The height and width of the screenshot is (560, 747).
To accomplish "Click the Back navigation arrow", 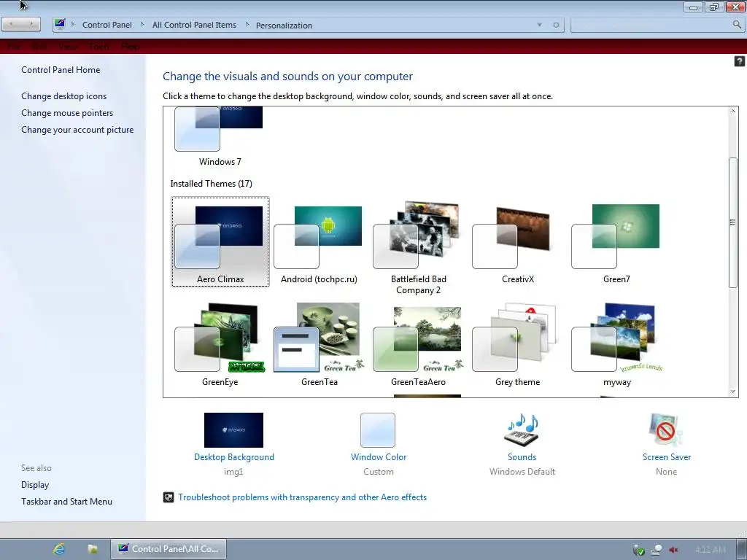I will coord(11,24).
